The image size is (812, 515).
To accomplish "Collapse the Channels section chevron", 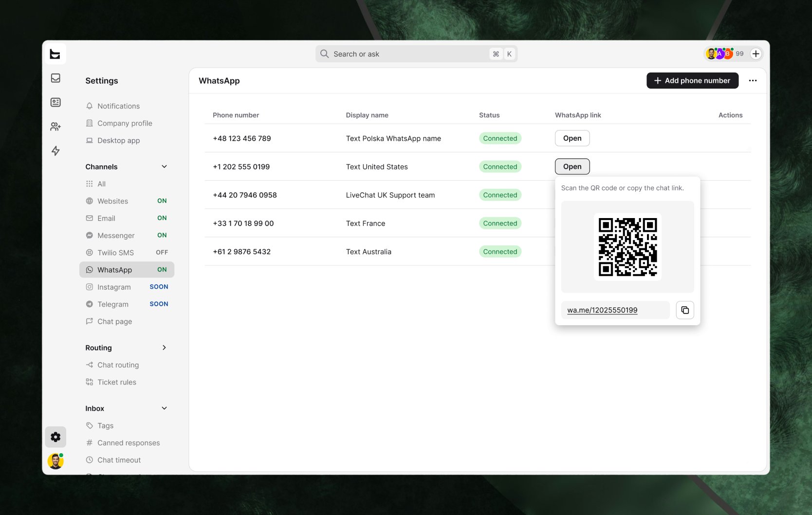I will (x=164, y=166).
